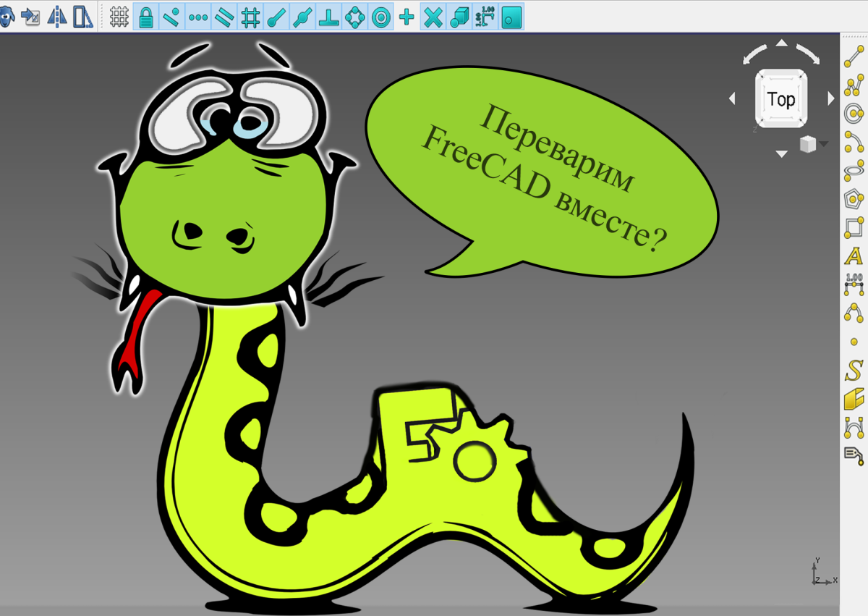Image resolution: width=868 pixels, height=616 pixels.
Task: Rotate view counterclockwise with curved left arrow
Action: pos(757,54)
